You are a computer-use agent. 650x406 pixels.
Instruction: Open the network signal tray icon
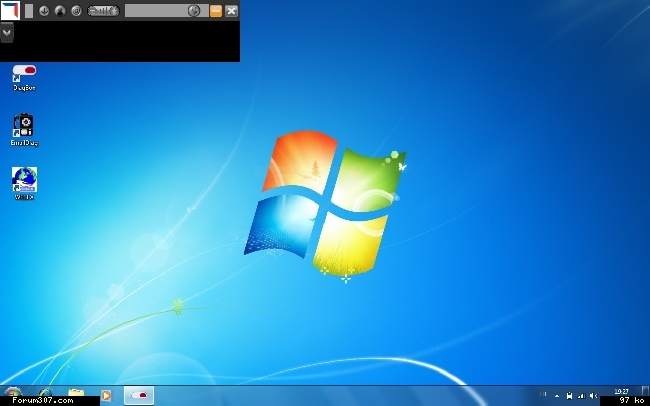click(581, 396)
